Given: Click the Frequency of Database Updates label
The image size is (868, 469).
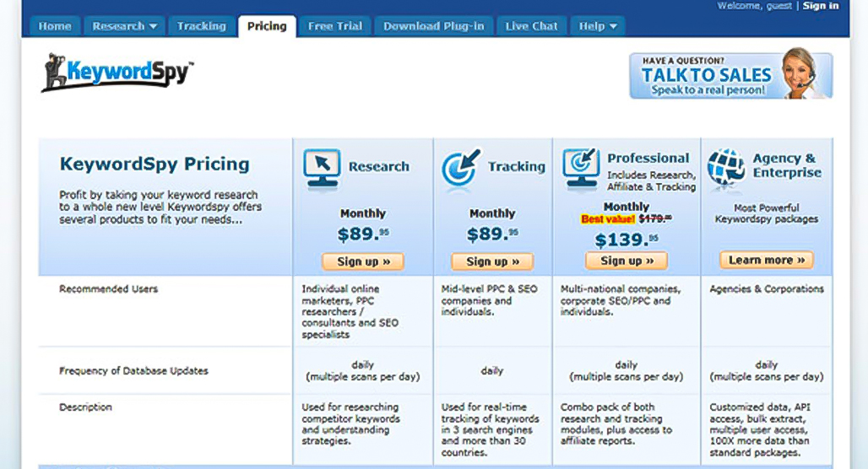Looking at the screenshot, I should (x=133, y=370).
